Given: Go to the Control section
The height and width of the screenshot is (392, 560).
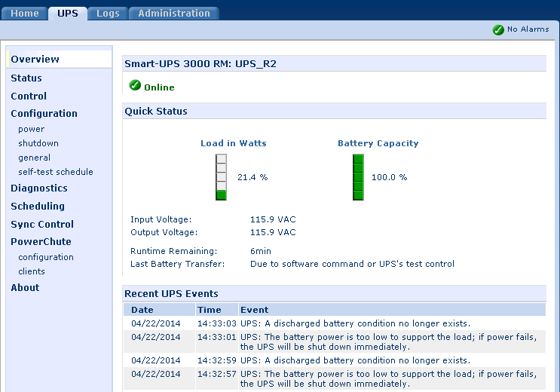Looking at the screenshot, I should [x=29, y=96].
